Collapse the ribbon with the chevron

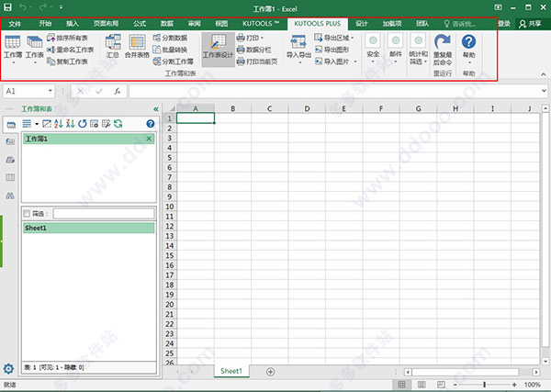coord(544,74)
